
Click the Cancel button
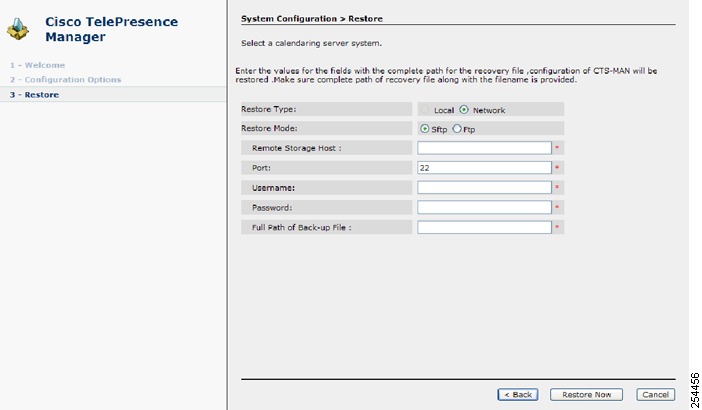click(x=655, y=395)
